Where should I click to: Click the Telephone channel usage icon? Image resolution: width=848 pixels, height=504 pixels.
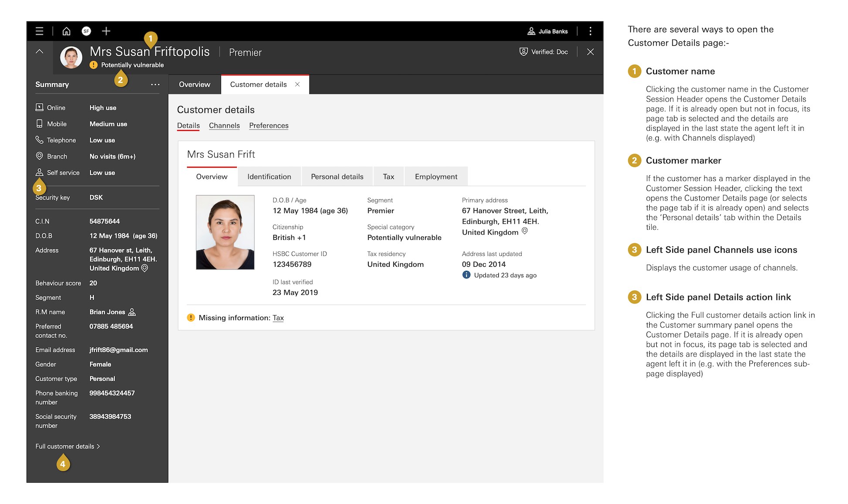click(x=39, y=140)
